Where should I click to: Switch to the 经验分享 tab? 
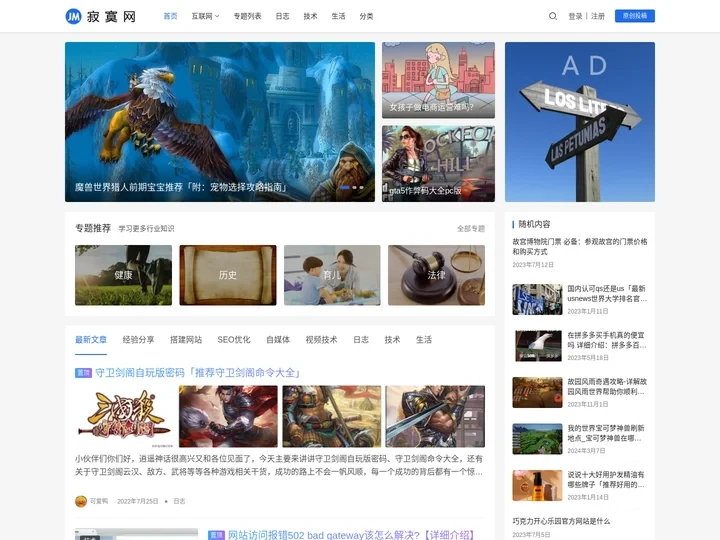click(x=138, y=340)
